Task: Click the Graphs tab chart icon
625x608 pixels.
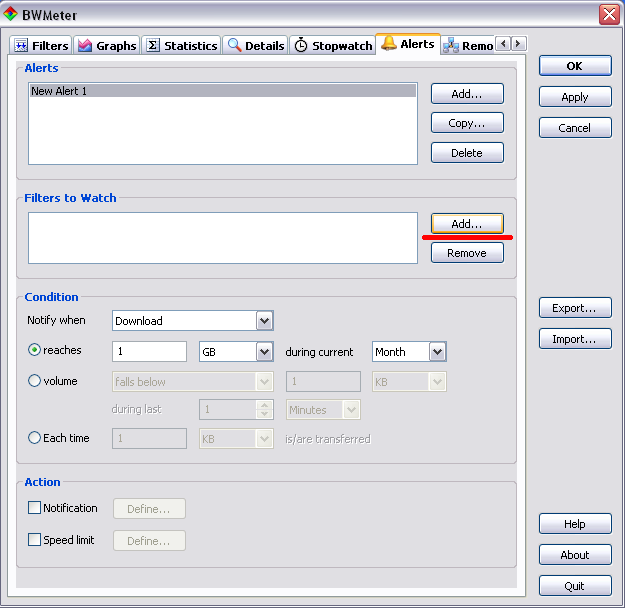Action: (x=85, y=46)
